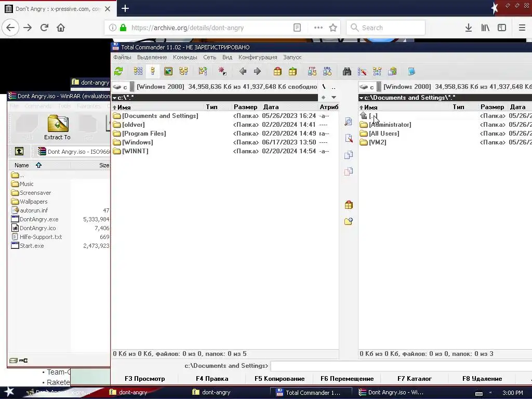
Task: Open the Конфигурация menu
Action: [258, 57]
